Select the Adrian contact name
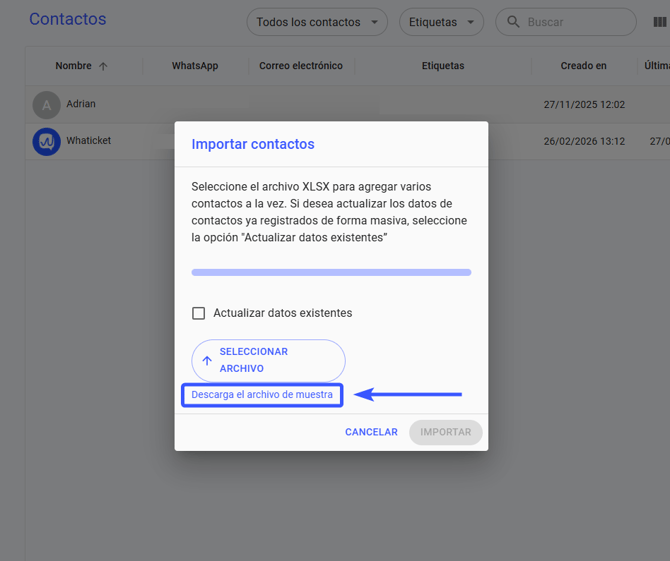This screenshot has width=670, height=561. [x=81, y=104]
